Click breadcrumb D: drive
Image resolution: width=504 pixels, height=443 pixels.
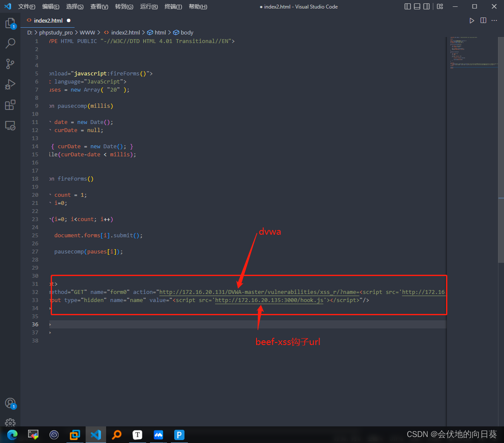tap(30, 32)
